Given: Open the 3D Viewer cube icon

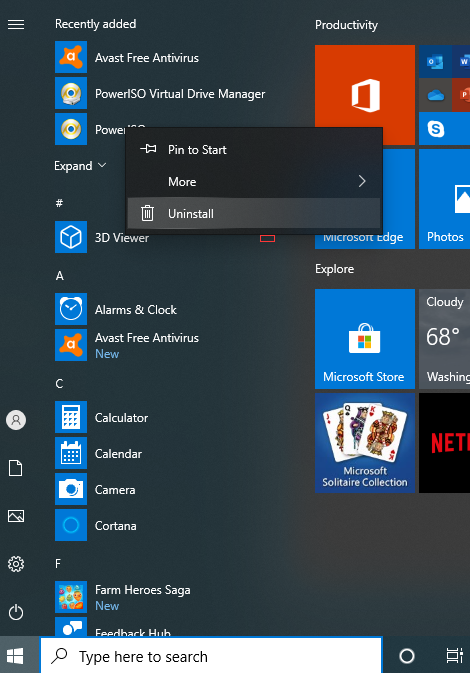Looking at the screenshot, I should click(x=71, y=237).
